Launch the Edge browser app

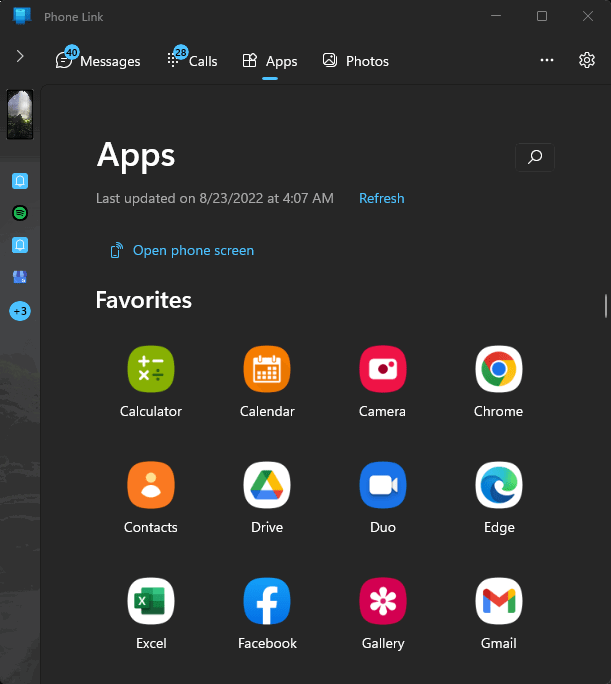pos(498,485)
